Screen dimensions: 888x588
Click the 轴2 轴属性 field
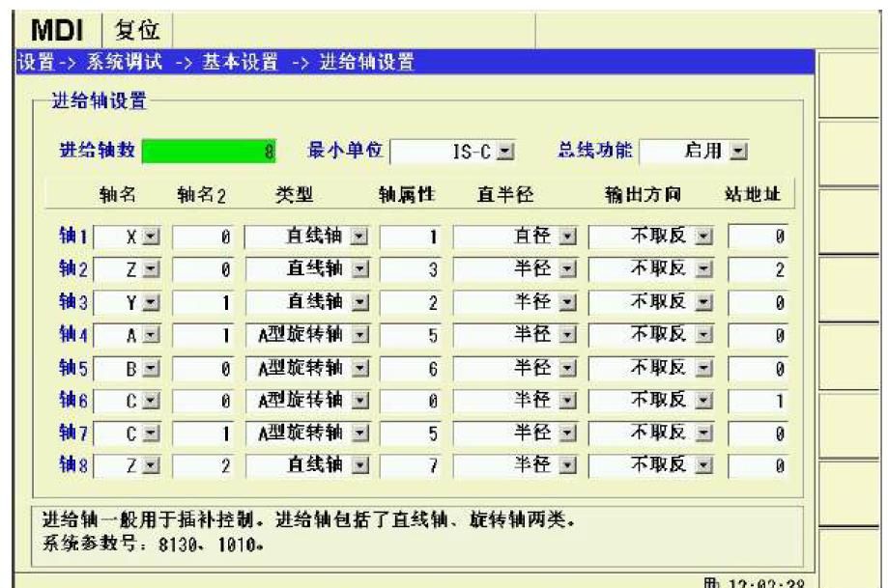click(x=412, y=269)
